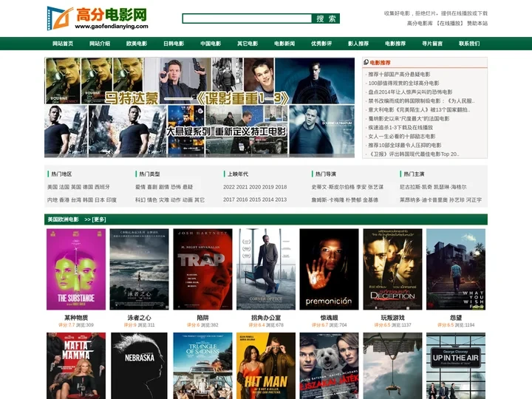Open article 推荐10部全球最令人压抑的电影
This screenshot has width=532, height=399.
[405, 146]
